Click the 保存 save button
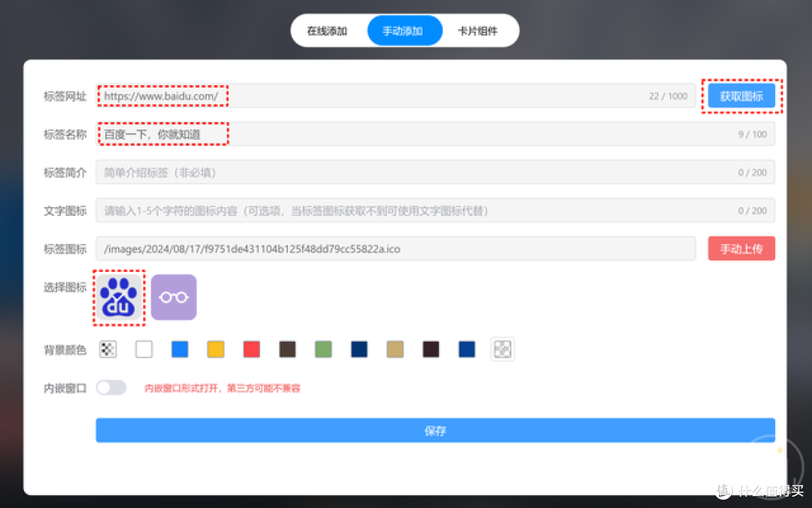 (x=435, y=430)
